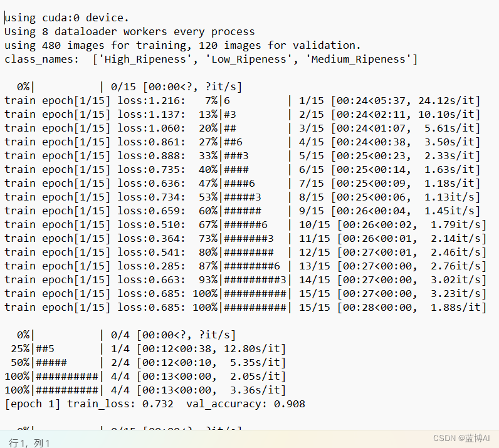Click the 10/15 iteration counter
499x448 pixels.
click(x=315, y=225)
